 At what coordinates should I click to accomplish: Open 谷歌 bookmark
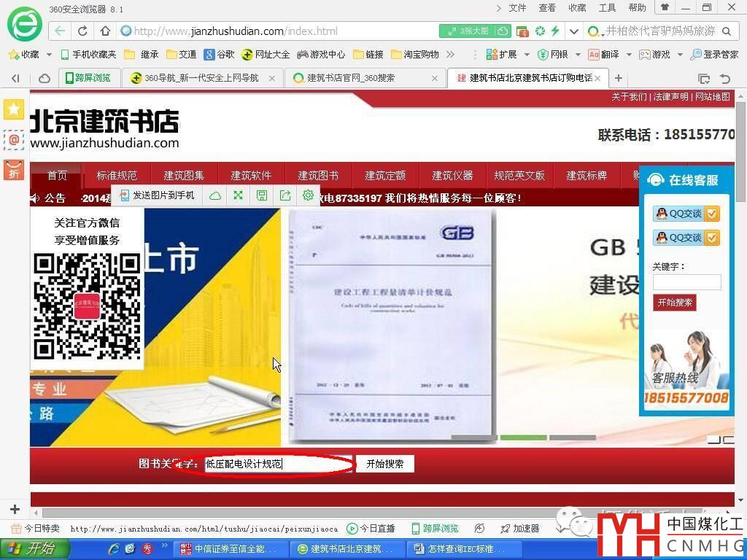pos(219,54)
